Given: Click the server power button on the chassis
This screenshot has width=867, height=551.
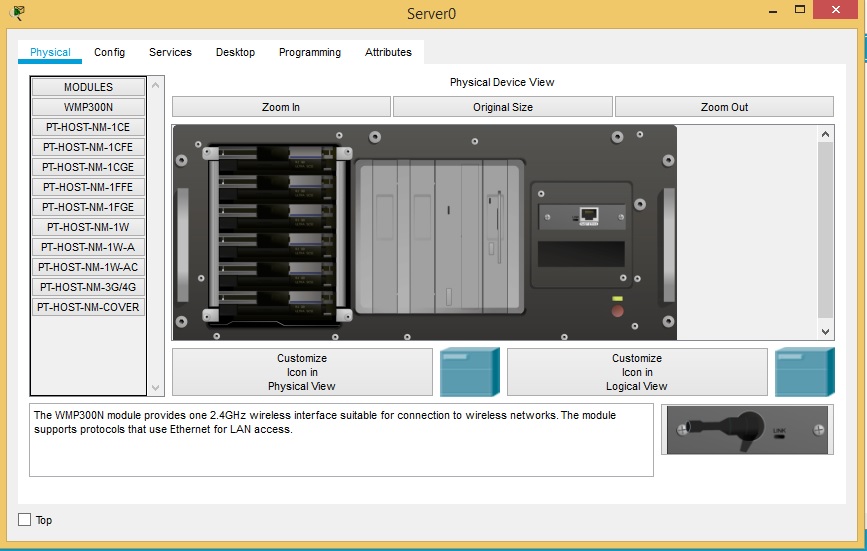Looking at the screenshot, I should pos(617,311).
